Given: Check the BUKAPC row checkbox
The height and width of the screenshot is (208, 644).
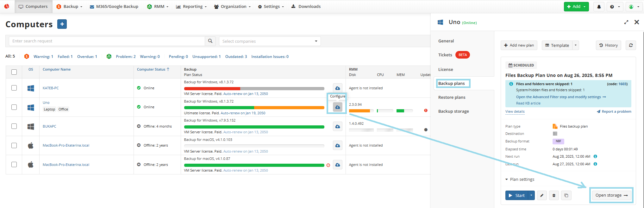Looking at the screenshot, I should coord(14,126).
